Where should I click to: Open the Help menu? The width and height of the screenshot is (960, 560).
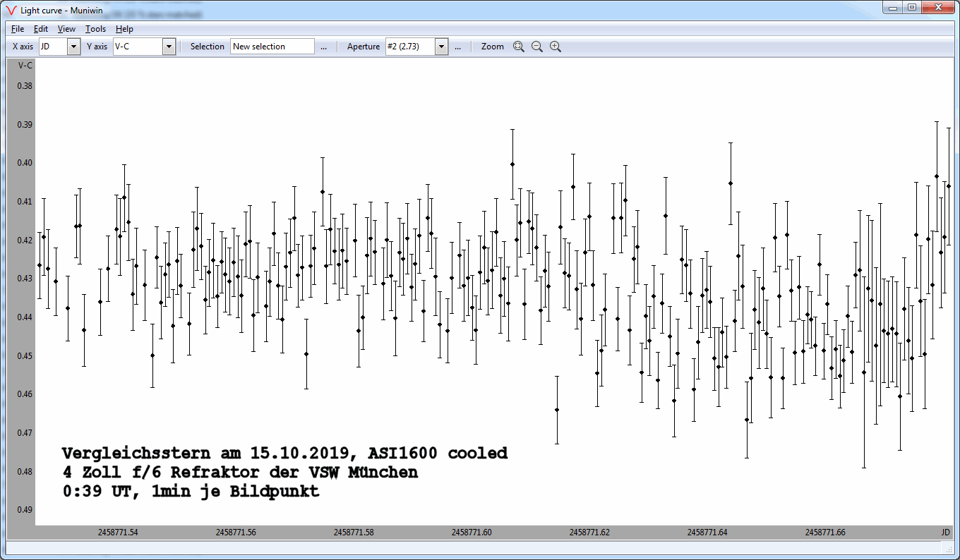point(124,29)
